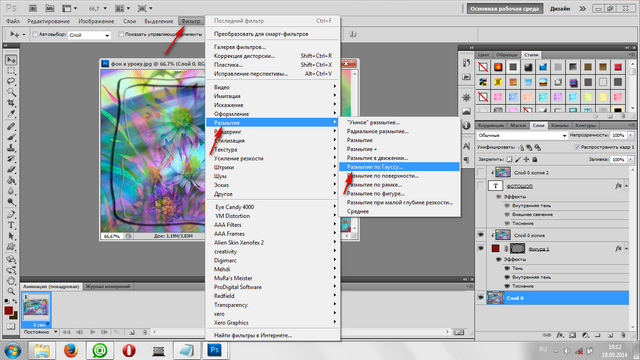640x360 pixels.
Task: Enable the Автовыбор checkbox
Action: 35,34
